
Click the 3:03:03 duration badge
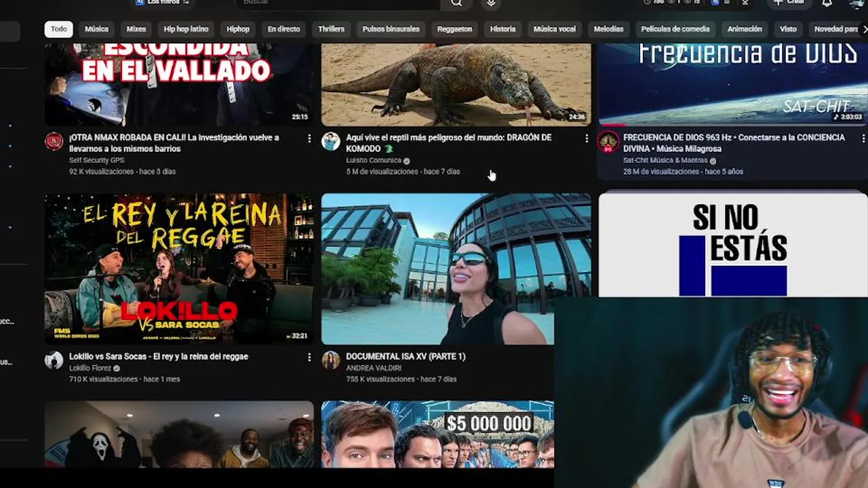click(849, 117)
